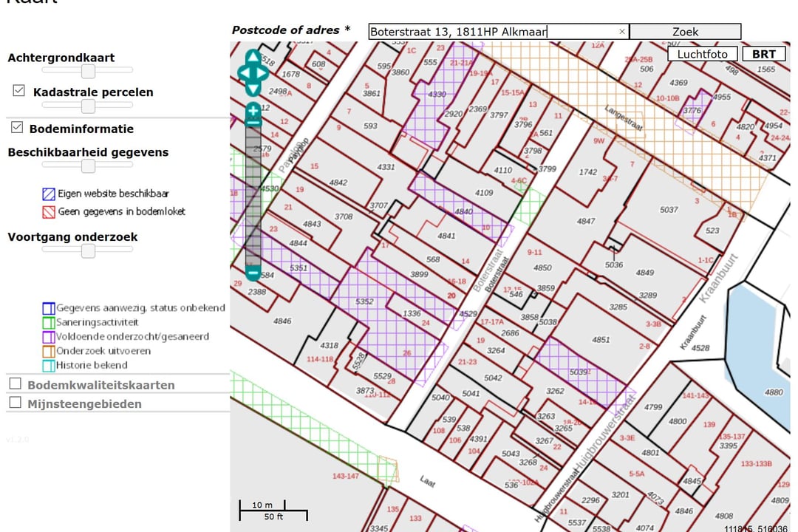Select parcel 4799 on the map
798x532 pixels.
(653, 407)
